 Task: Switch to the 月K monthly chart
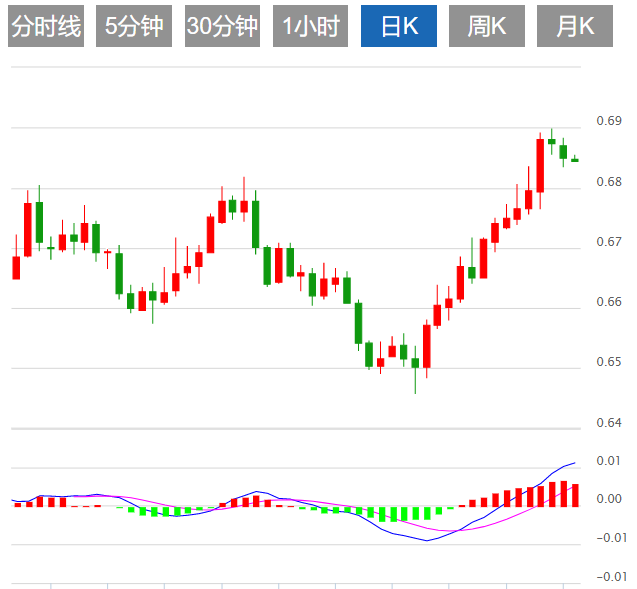(575, 26)
